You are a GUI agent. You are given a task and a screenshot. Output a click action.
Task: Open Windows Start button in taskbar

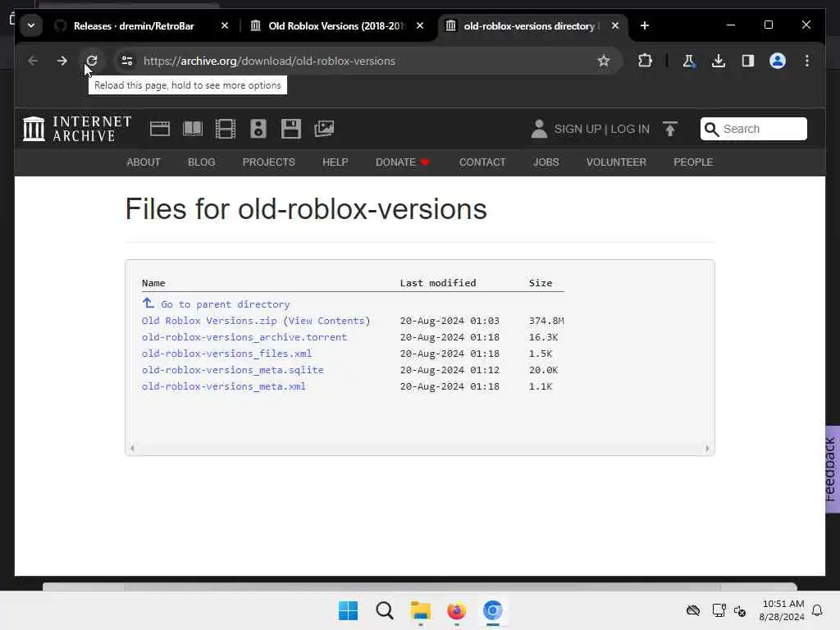[x=348, y=610]
